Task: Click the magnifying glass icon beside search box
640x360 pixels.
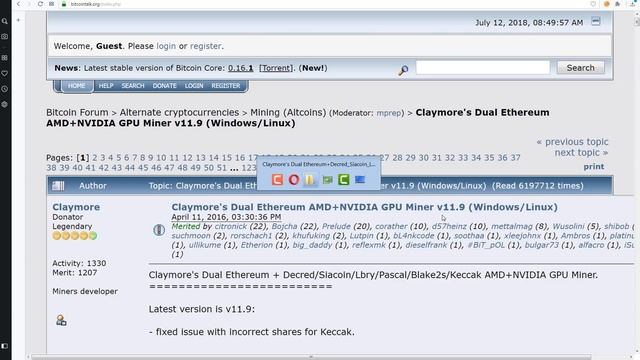Action: [x=403, y=70]
